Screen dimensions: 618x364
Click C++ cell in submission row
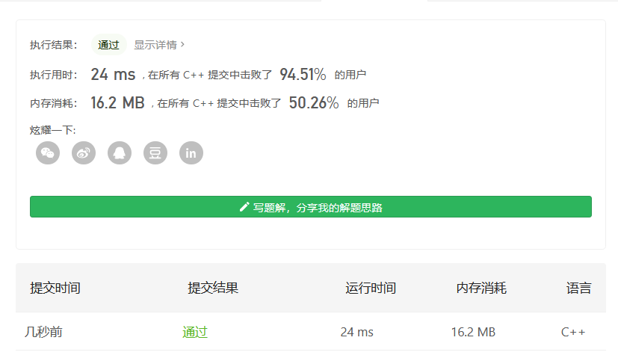tap(573, 332)
